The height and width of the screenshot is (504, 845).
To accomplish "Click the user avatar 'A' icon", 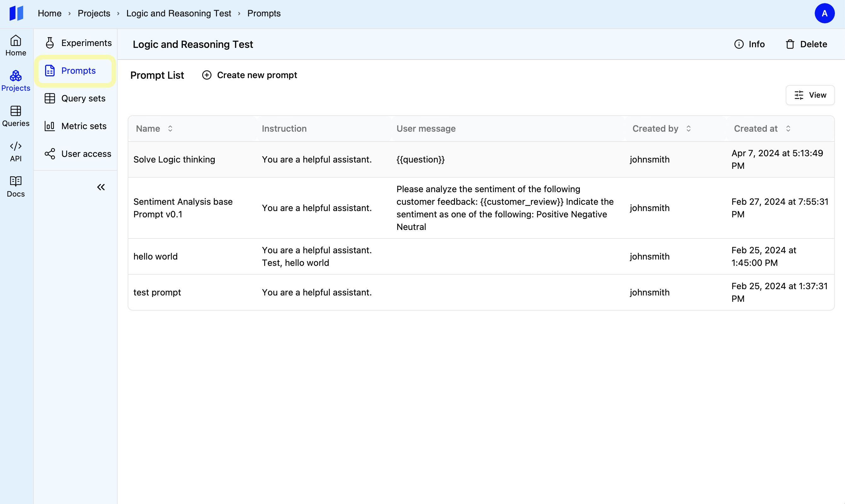I will [x=824, y=13].
